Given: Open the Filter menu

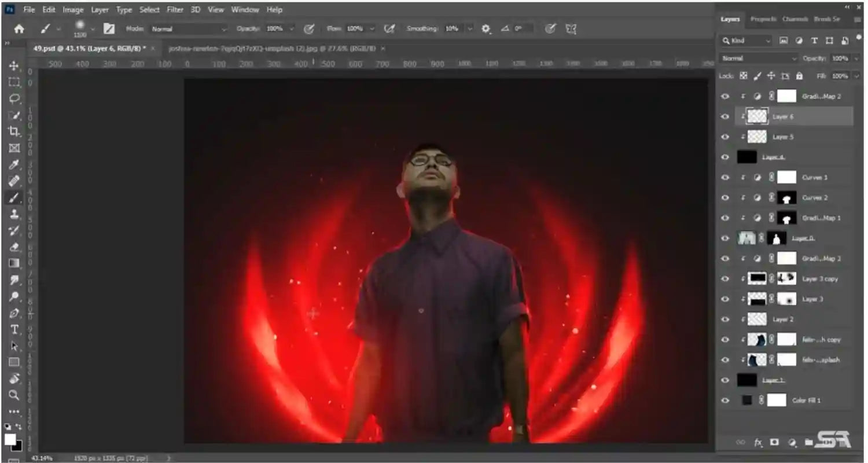Looking at the screenshot, I should [175, 10].
